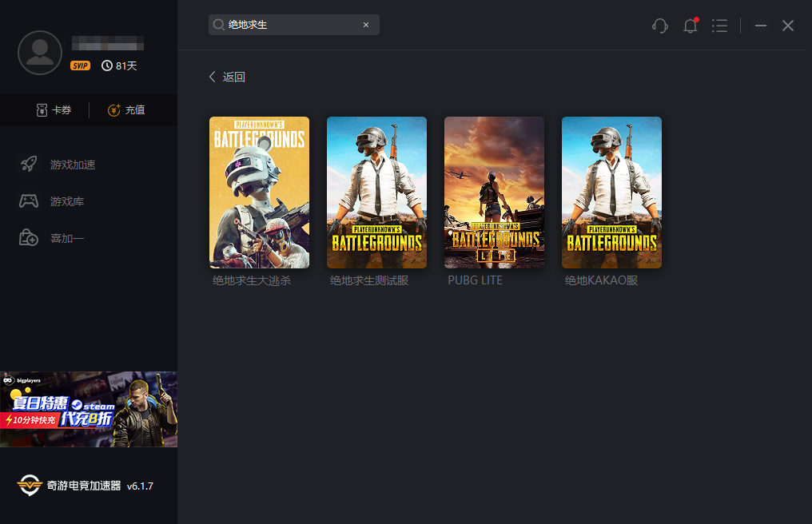The height and width of the screenshot is (524, 812).
Task: Click the 充值 recharge coin icon
Action: (x=114, y=109)
